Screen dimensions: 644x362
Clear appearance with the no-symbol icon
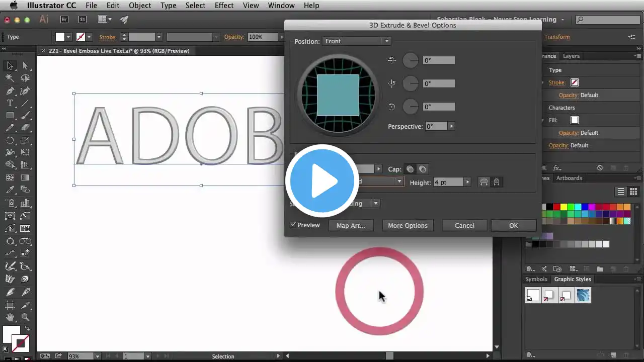pos(600,168)
